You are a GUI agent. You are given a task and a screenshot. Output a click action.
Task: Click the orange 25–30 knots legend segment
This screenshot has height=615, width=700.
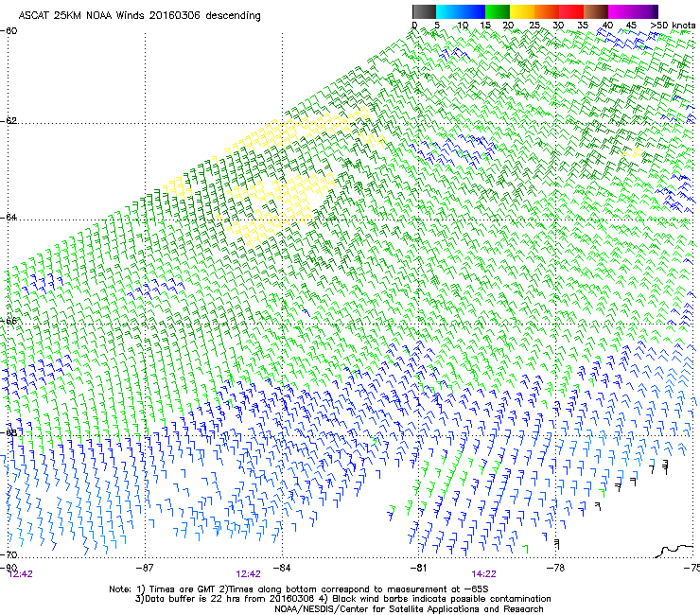click(x=547, y=11)
